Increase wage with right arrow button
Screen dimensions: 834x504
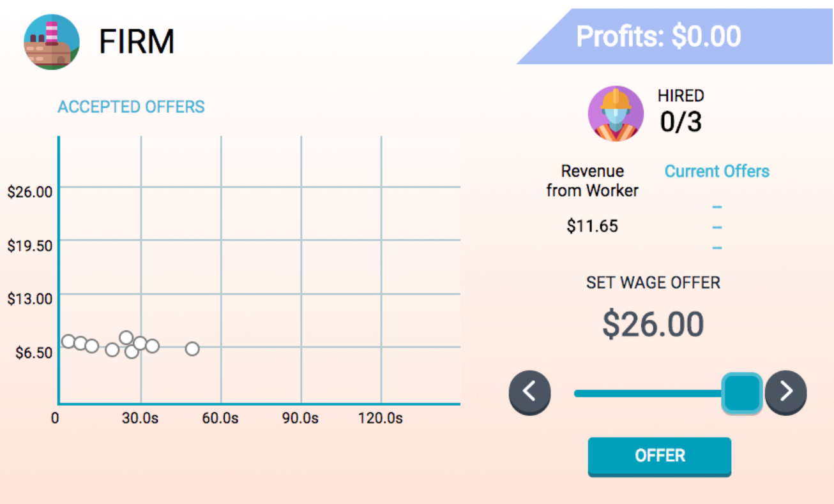785,392
